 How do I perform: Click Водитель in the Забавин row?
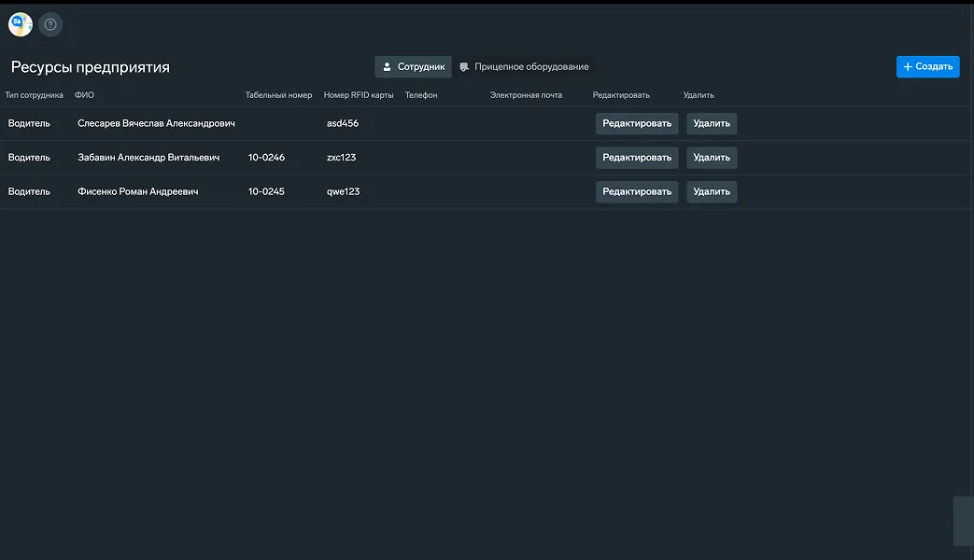pyautogui.click(x=29, y=158)
